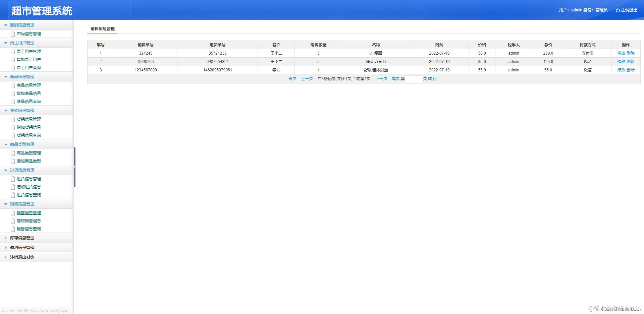
Task: Select date cell 2022-07-18
Action: (439, 53)
